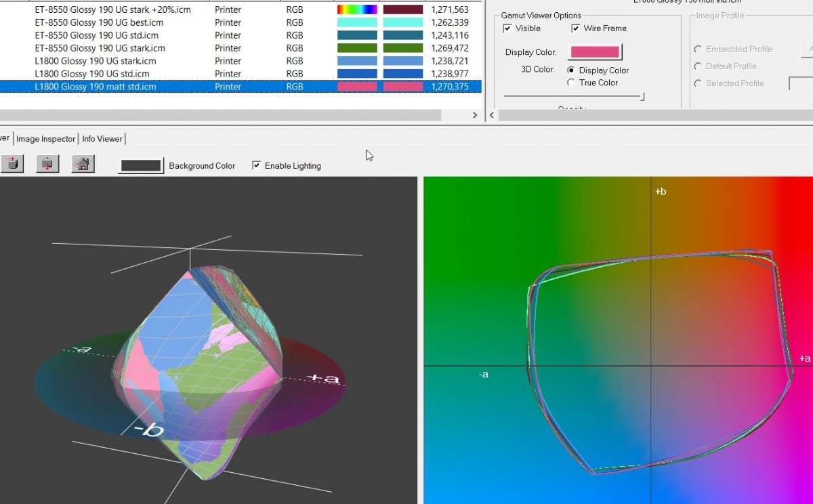813x504 pixels.
Task: Click rainbow swatch of ET-8550 stark +20% profile
Action: click(x=357, y=9)
